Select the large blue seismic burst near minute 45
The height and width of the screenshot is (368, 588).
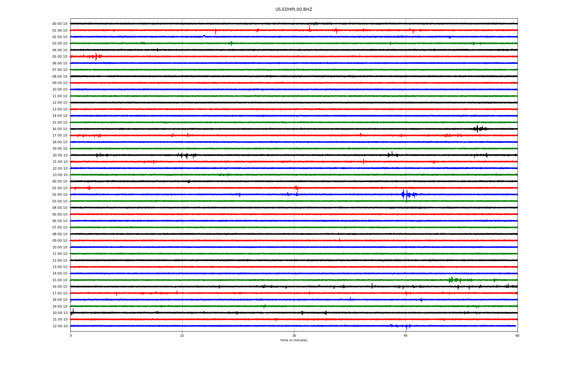(x=406, y=194)
